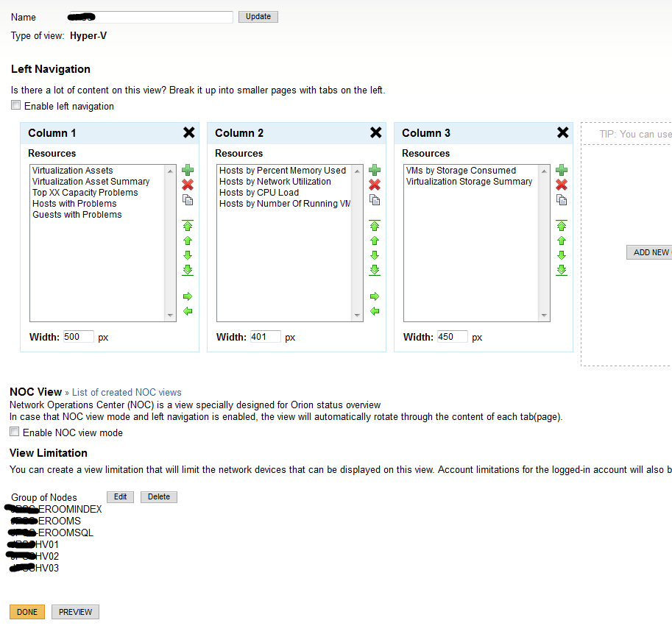The image size is (672, 634).
Task: Click Column 3 list scroll-up arrow
Action: tap(544, 171)
